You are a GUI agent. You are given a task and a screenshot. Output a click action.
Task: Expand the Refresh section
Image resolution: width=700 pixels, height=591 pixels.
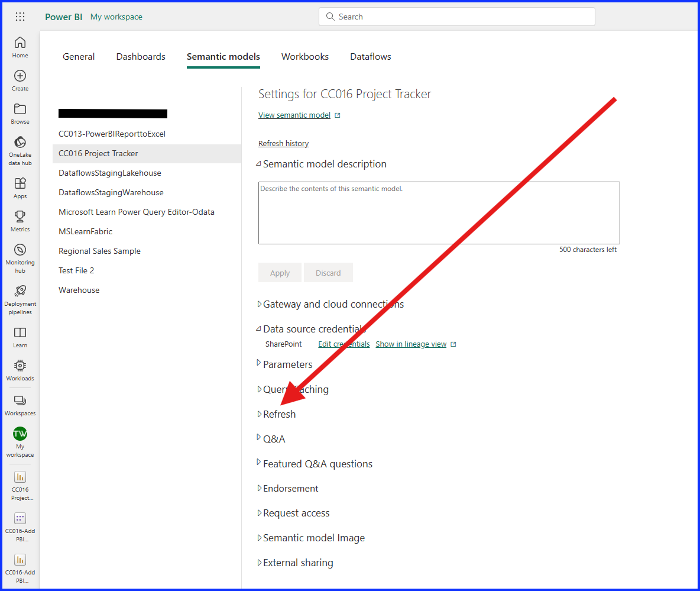260,414
